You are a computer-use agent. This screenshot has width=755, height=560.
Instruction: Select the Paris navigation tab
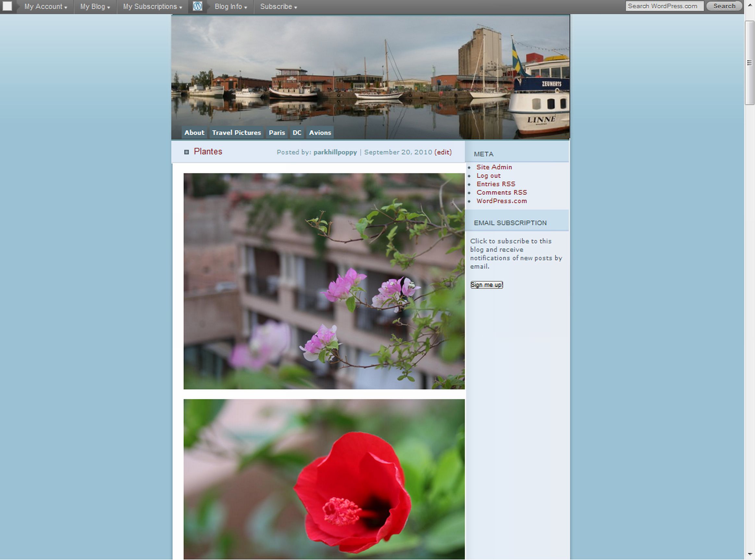pyautogui.click(x=277, y=133)
